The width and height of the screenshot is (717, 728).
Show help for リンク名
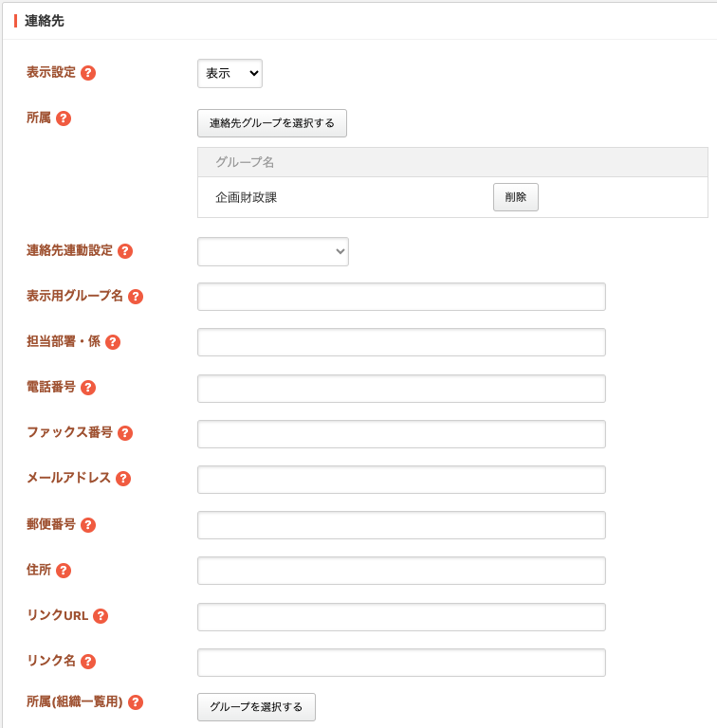(88, 662)
